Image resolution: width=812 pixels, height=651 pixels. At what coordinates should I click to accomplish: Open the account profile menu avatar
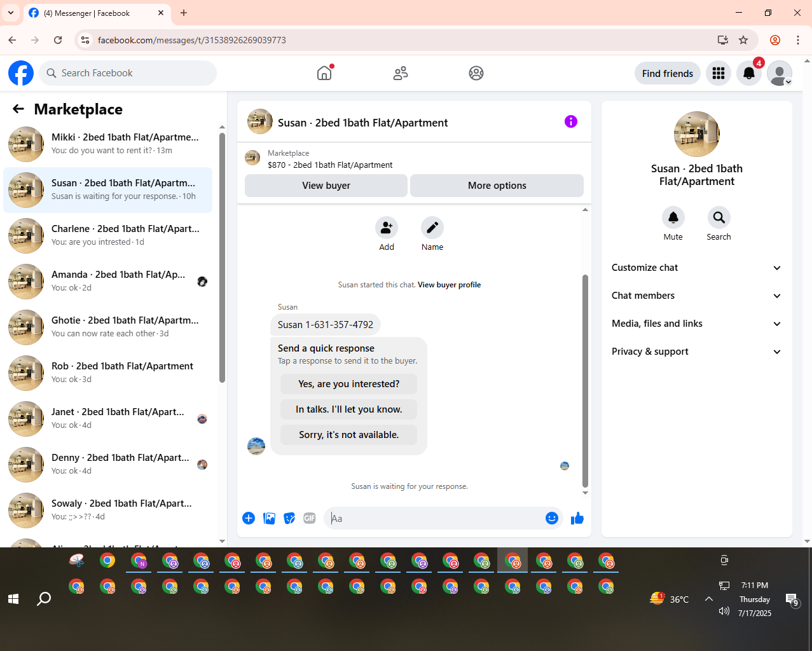point(780,73)
